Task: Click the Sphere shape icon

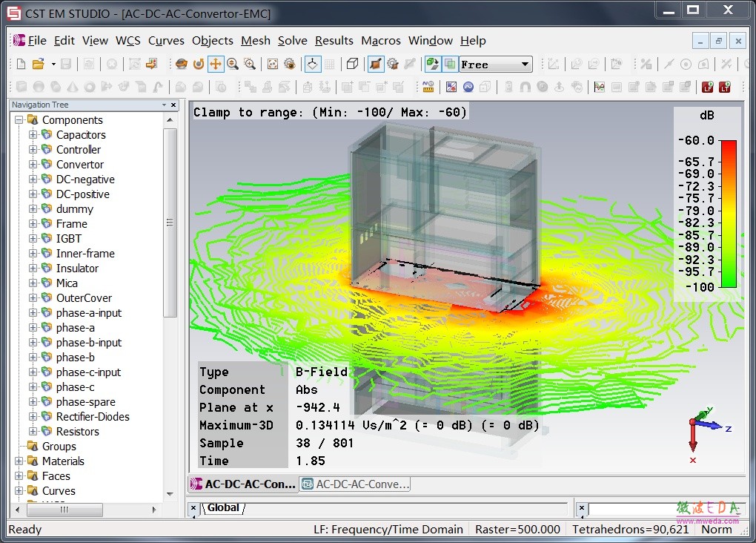Action: pos(39,87)
